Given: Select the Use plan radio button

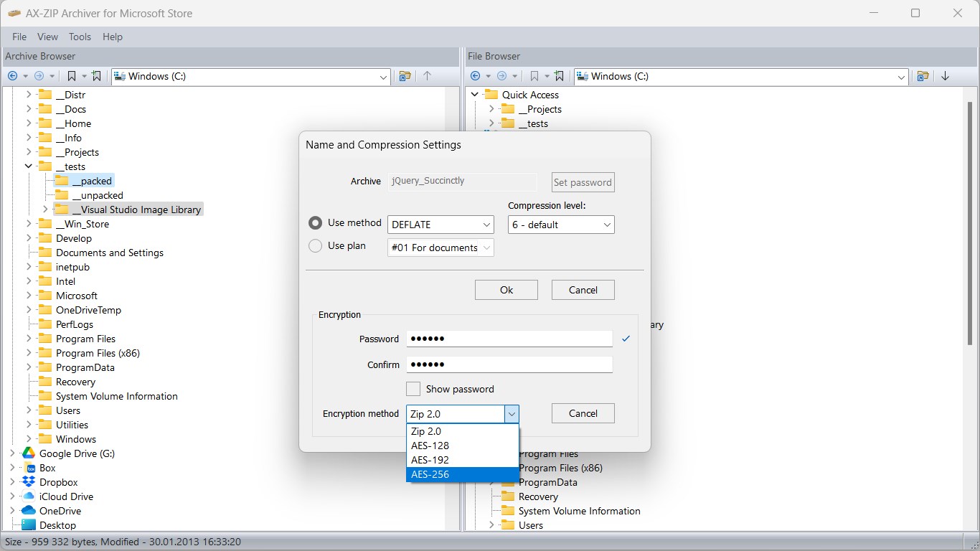Looking at the screenshot, I should (x=315, y=246).
